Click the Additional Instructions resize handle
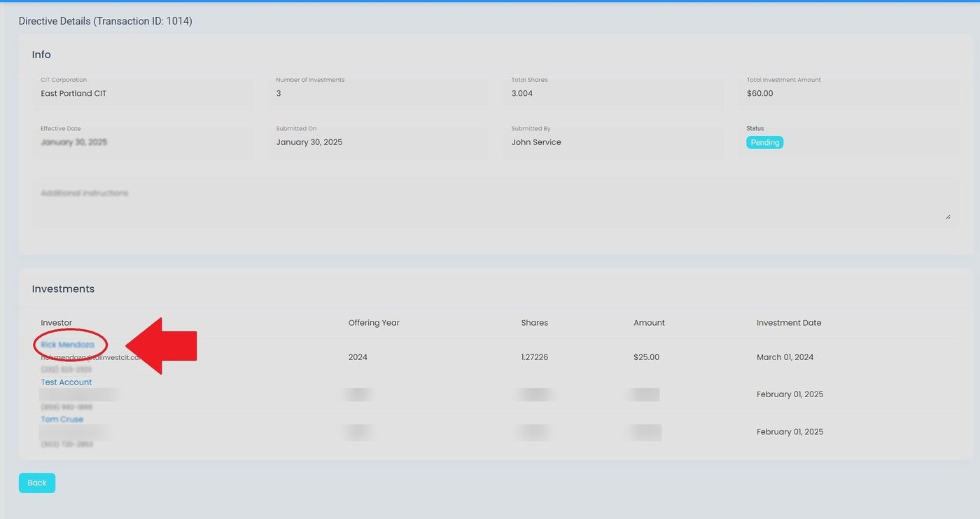980x519 pixels. click(x=948, y=216)
